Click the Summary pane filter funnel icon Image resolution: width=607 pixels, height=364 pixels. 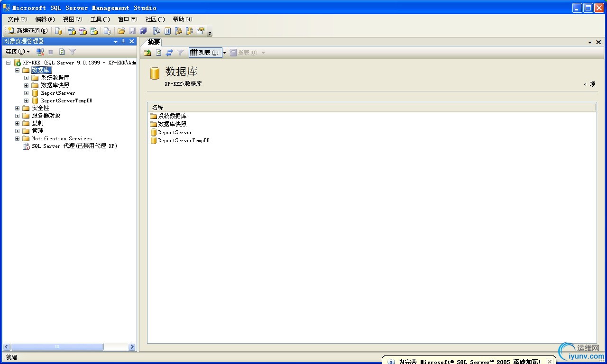click(x=180, y=53)
